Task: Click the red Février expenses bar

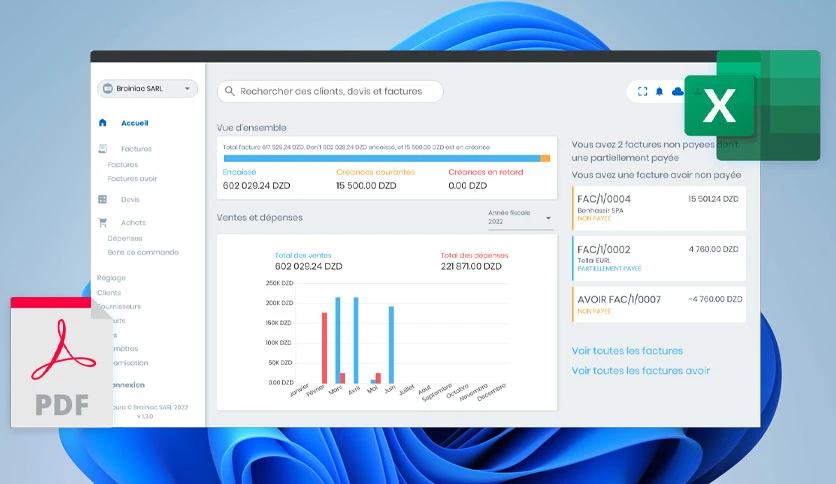Action: 324,348
